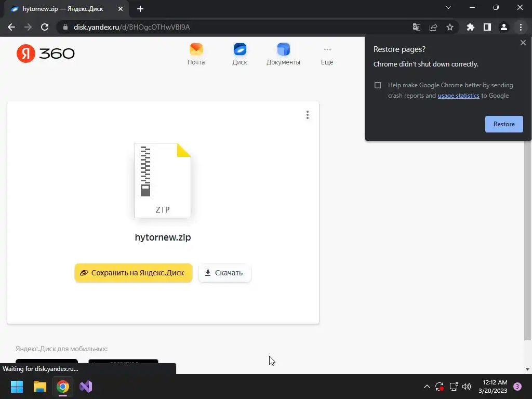This screenshot has height=399, width=532.
Task: Open Visual Studio from the taskbar
Action: tap(86, 387)
